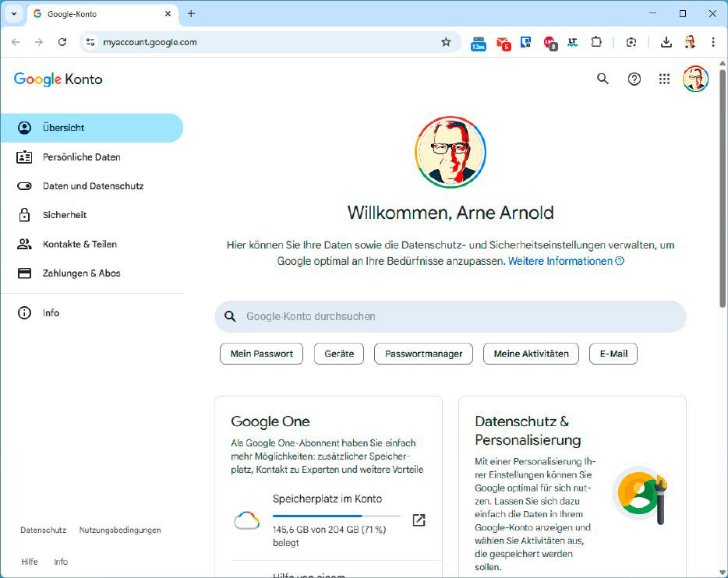Open the Nutzungsbedingungen footer link
The width and height of the screenshot is (728, 578).
[120, 530]
